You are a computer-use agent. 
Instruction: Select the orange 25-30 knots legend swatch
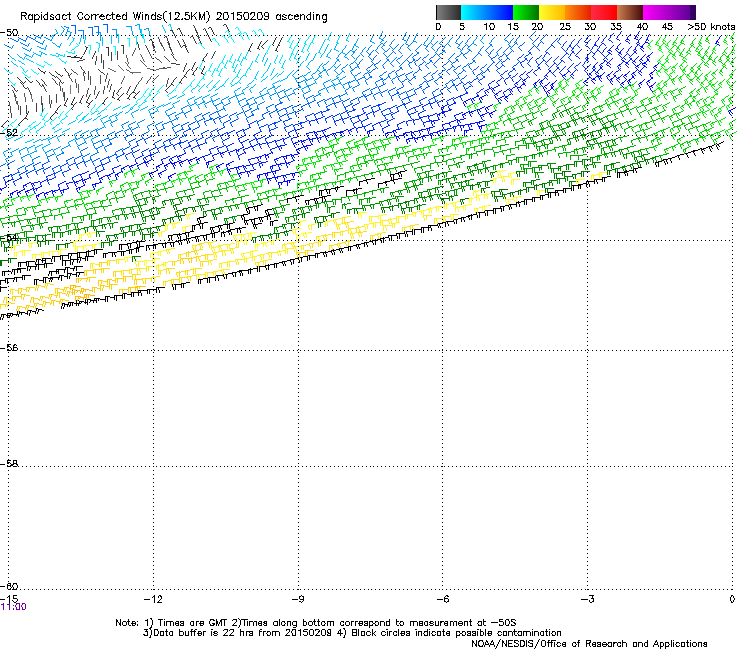578,12
